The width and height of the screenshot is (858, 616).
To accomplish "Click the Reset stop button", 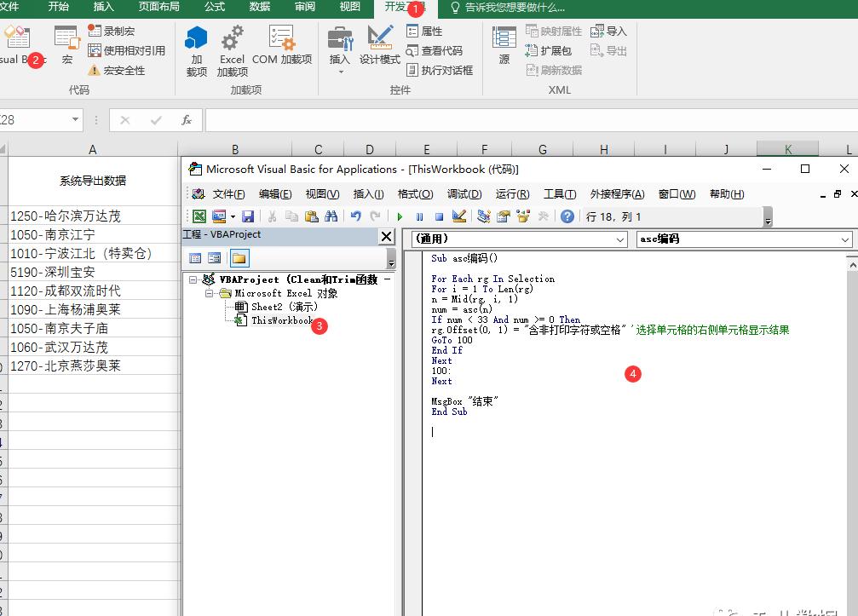I will (x=439, y=216).
